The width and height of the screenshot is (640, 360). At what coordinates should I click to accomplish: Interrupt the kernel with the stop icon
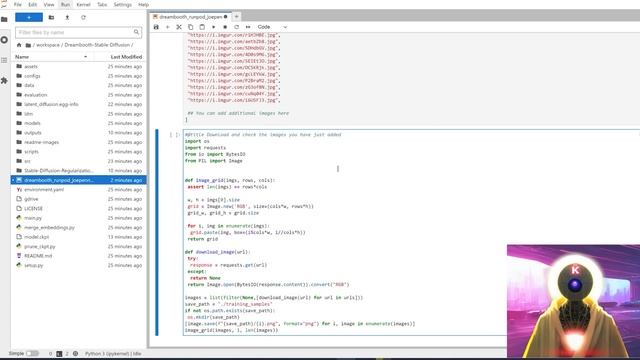[225, 27]
